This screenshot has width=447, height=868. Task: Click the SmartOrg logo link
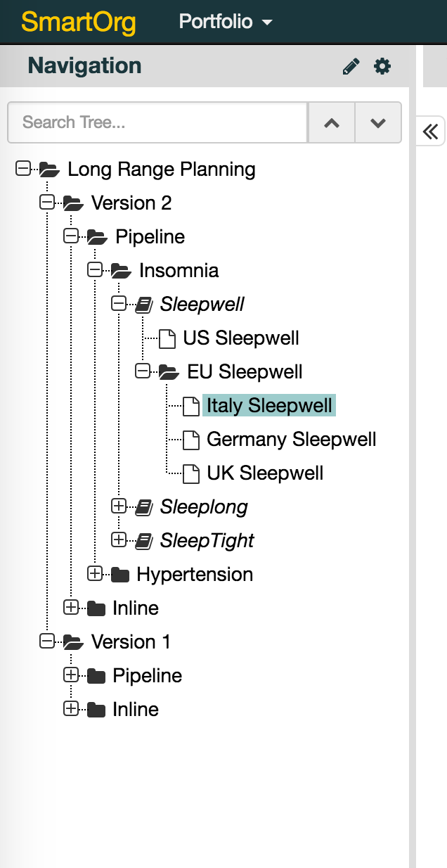click(79, 22)
